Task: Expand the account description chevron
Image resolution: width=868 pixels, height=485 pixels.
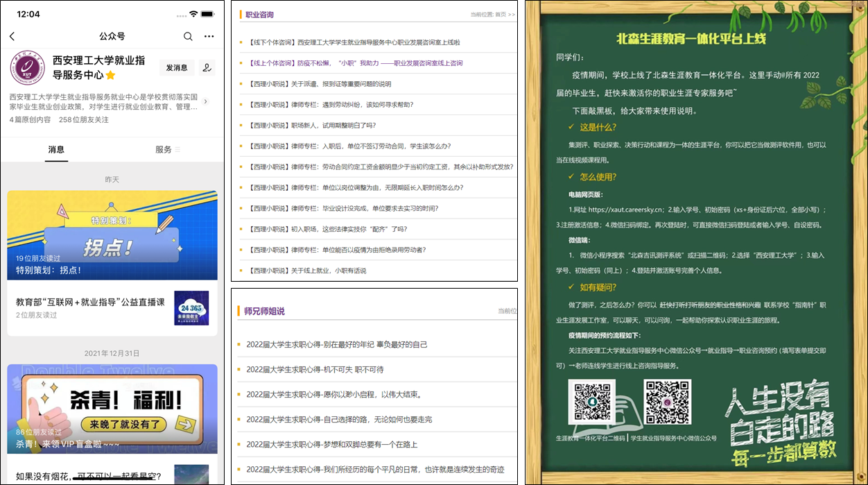Action: pos(206,102)
